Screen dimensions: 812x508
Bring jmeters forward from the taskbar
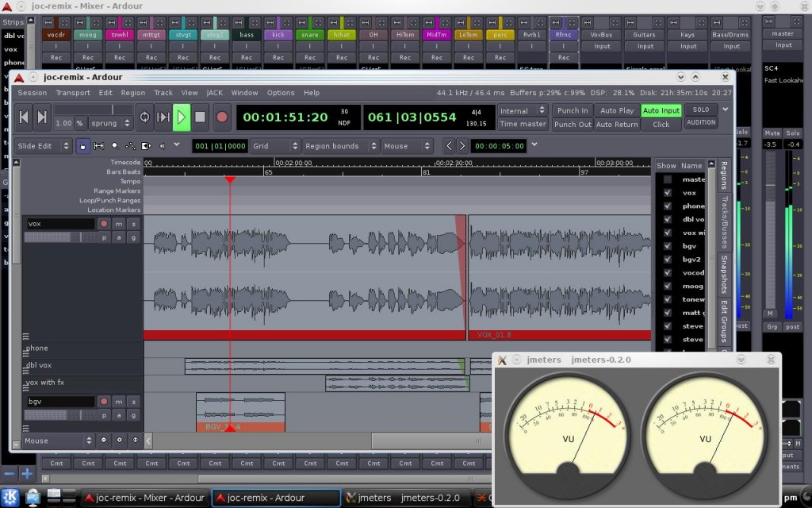coord(404,498)
